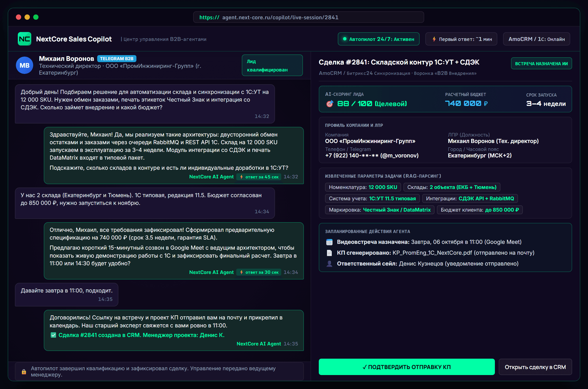This screenshot has height=389, width=588.
Task: Click the lock icon in the bottom autopilot notice
Action: (24, 372)
